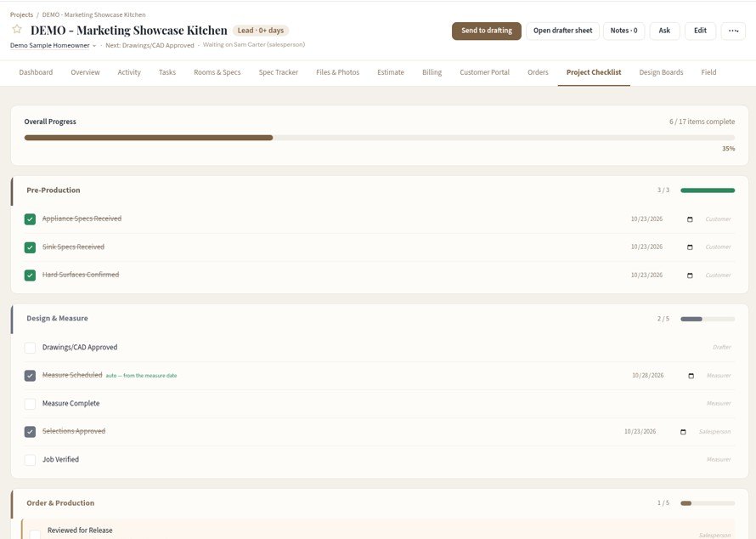Switch to Customer Portal tab
756x539 pixels.
(484, 72)
